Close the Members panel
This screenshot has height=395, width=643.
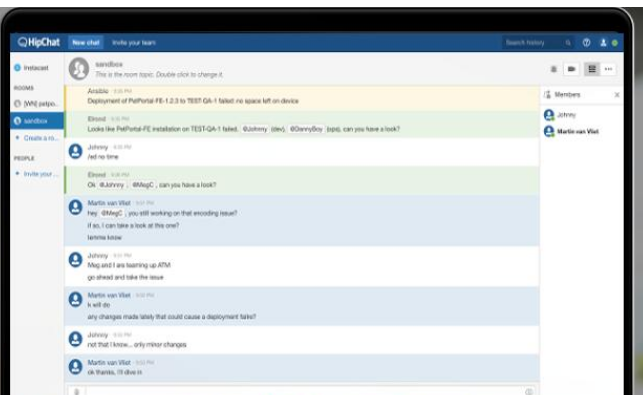point(617,95)
